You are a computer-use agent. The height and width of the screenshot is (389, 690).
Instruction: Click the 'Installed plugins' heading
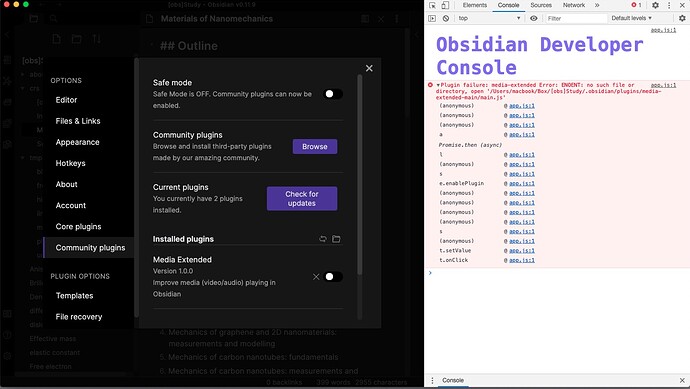(x=183, y=239)
